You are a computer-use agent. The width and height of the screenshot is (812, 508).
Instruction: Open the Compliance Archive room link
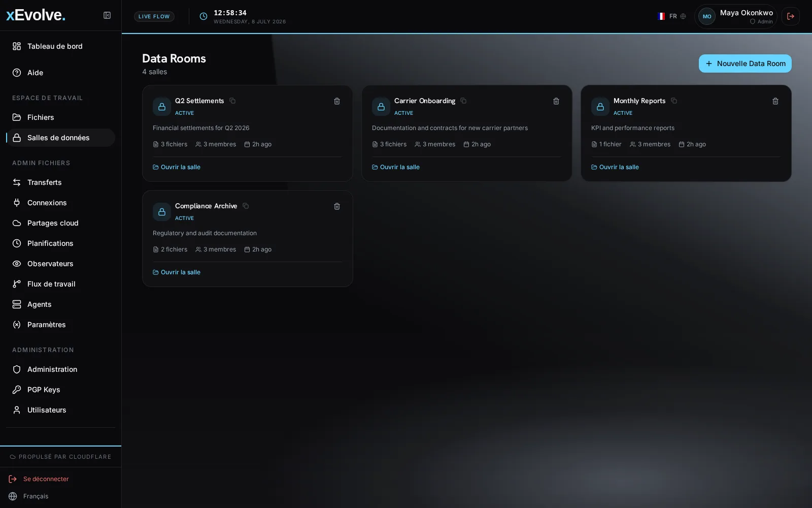(x=177, y=272)
